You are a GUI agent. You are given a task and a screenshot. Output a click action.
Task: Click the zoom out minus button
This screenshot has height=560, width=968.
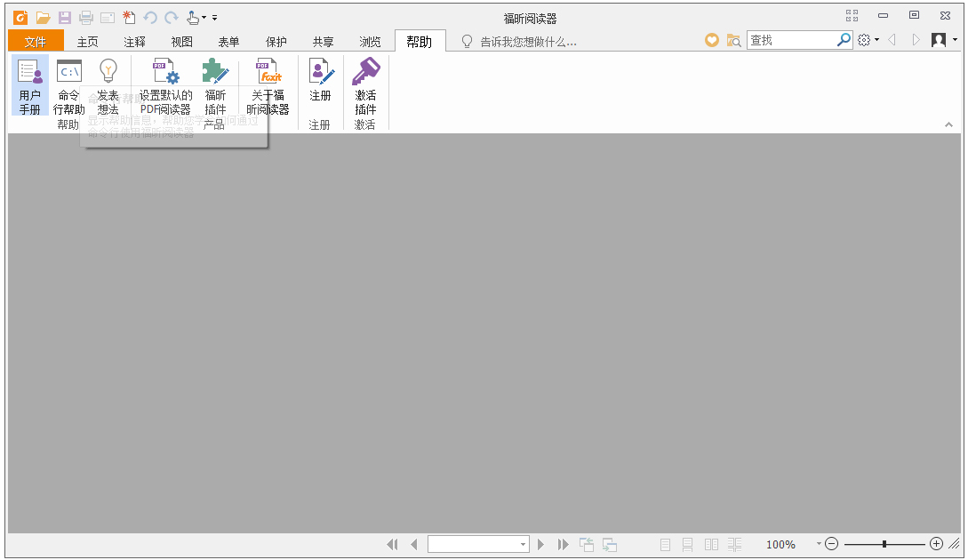point(832,544)
